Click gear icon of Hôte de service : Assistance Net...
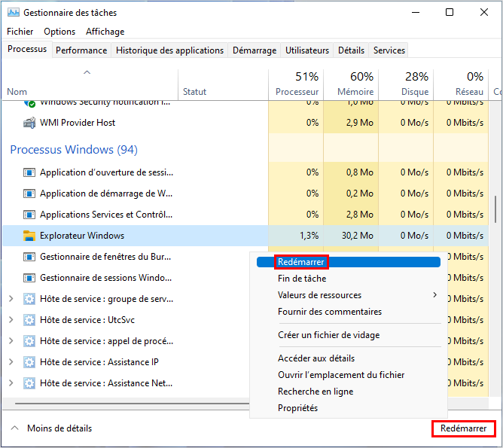Screen dimensions: 503x448 [x=29, y=383]
